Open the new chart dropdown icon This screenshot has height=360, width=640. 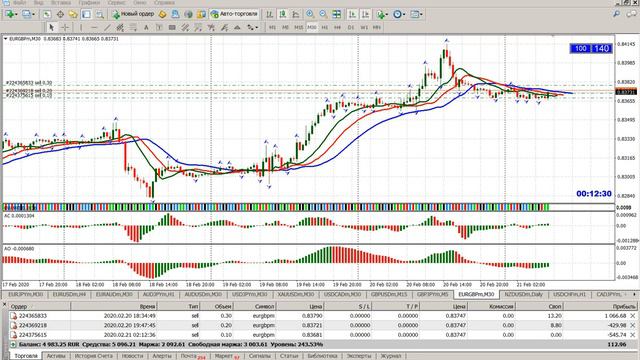pyautogui.click(x=10, y=14)
